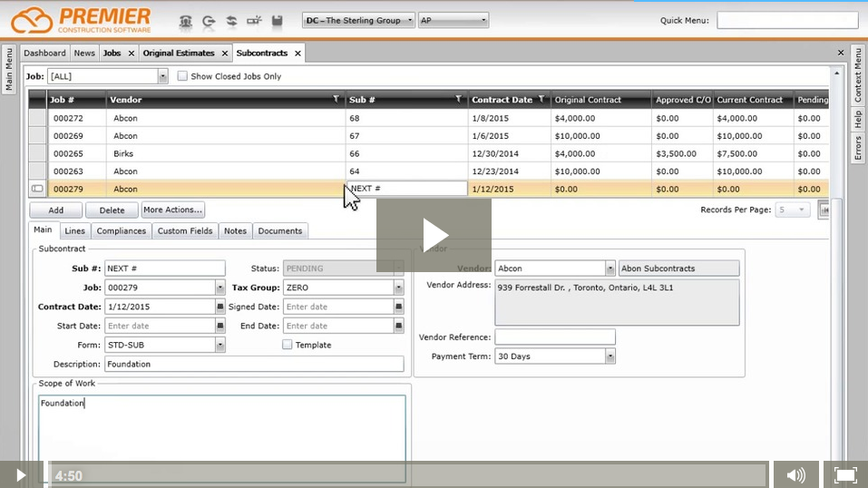Open the Documents sub-tab
Image resolution: width=868 pixels, height=488 pixels.
click(x=280, y=231)
